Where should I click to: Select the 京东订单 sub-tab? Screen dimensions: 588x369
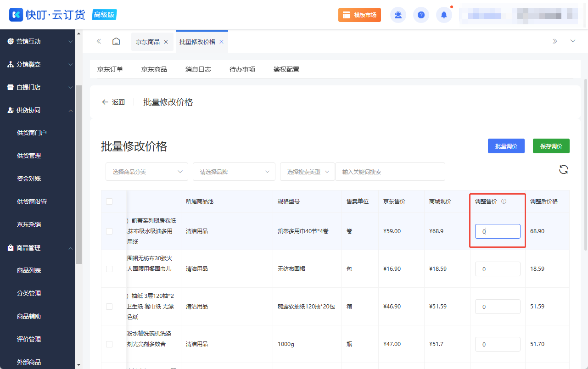tap(110, 69)
